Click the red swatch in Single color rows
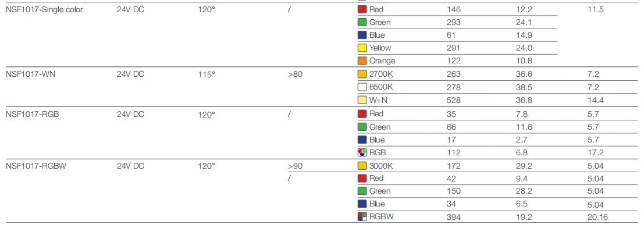Viewport: 644px width, 228px height. 362,9
